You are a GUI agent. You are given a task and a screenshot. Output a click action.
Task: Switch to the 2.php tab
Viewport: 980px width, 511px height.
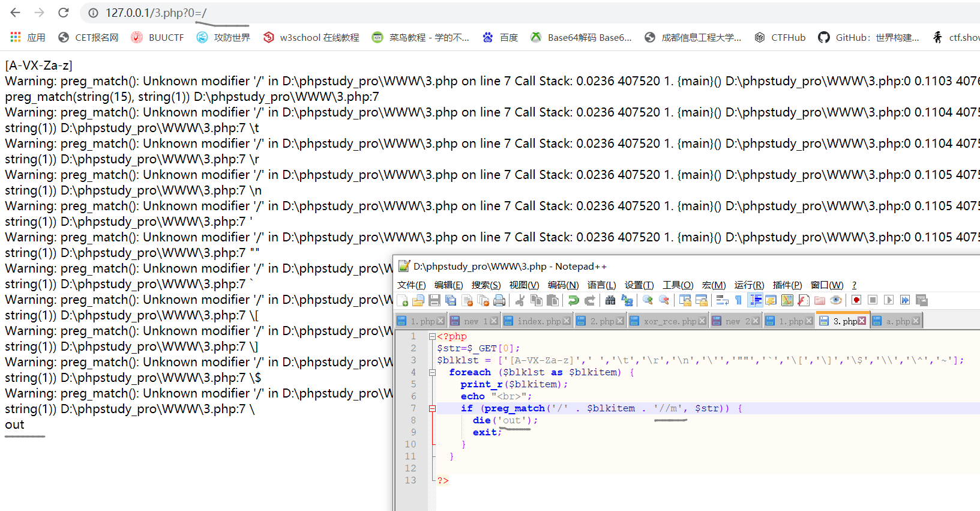600,321
